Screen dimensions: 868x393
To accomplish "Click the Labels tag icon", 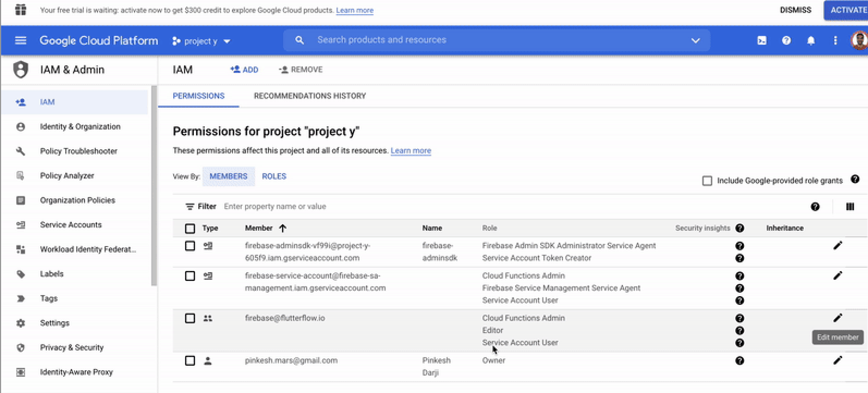I will pos(21,274).
